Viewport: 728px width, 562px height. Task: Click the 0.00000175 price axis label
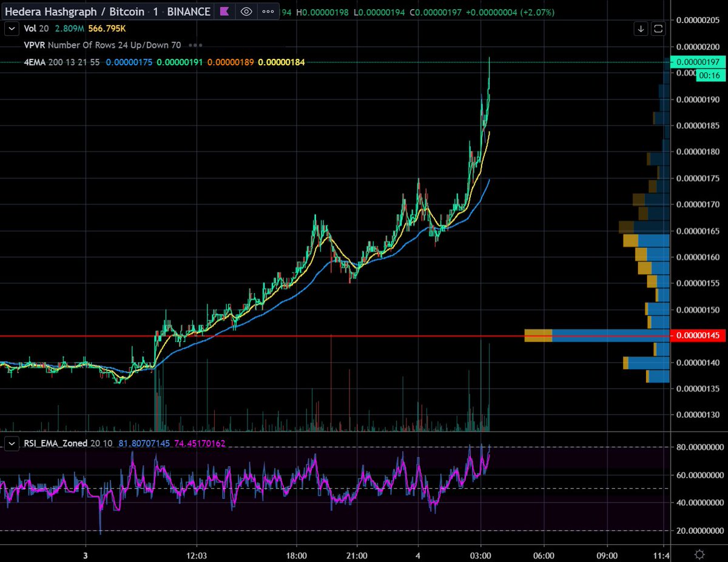(698, 178)
